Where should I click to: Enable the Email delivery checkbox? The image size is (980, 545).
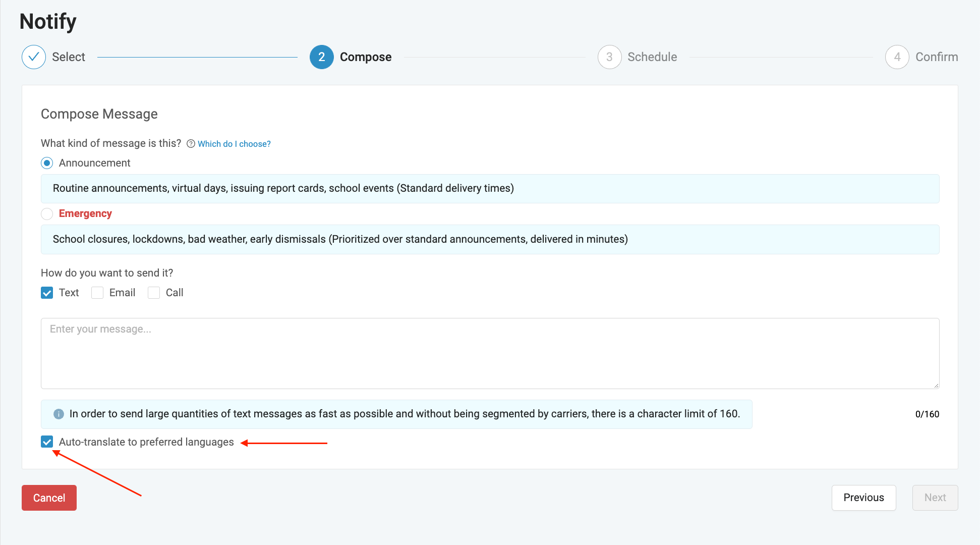click(97, 293)
